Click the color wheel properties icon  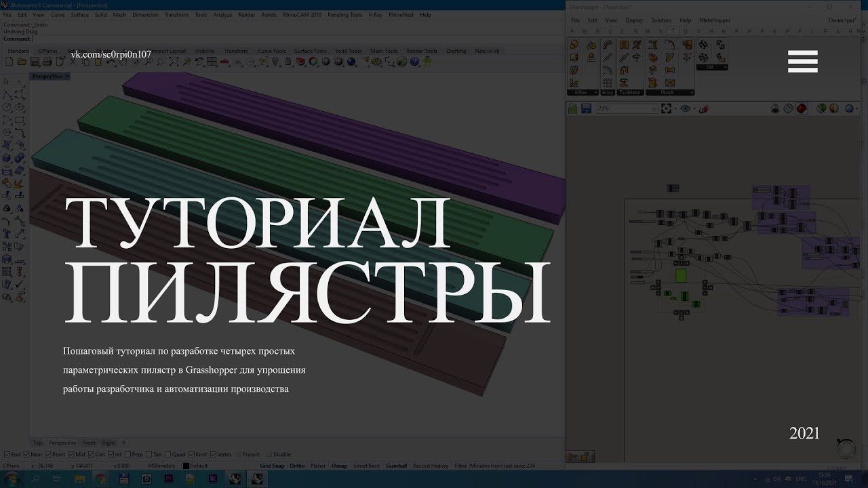[x=313, y=62]
